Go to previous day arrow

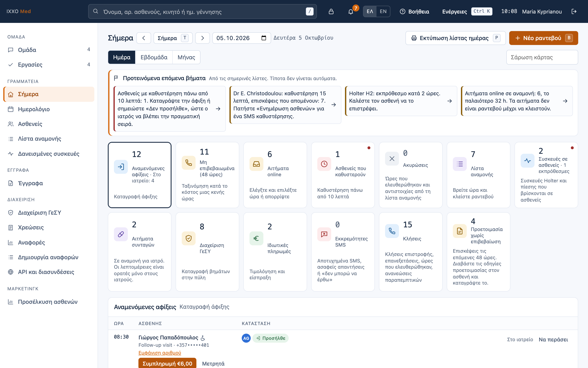click(x=144, y=38)
